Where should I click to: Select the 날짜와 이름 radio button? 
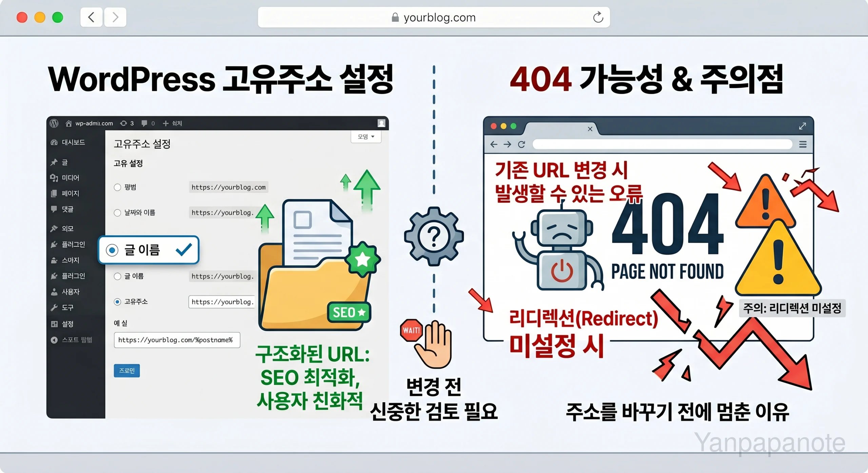pyautogui.click(x=117, y=213)
